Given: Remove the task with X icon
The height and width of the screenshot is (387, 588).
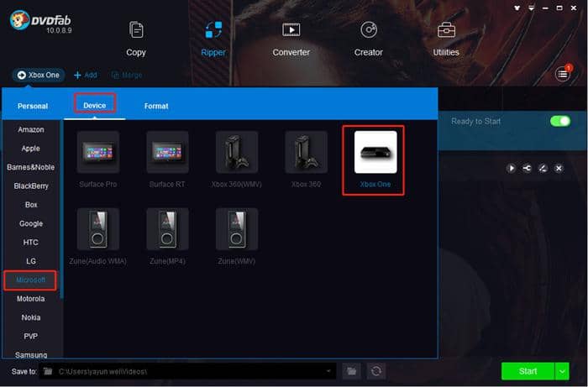Looking at the screenshot, I should tap(559, 168).
